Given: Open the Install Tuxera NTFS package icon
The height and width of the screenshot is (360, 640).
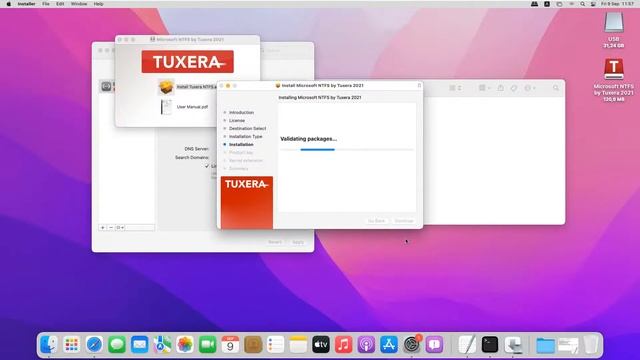Looking at the screenshot, I should (x=166, y=87).
